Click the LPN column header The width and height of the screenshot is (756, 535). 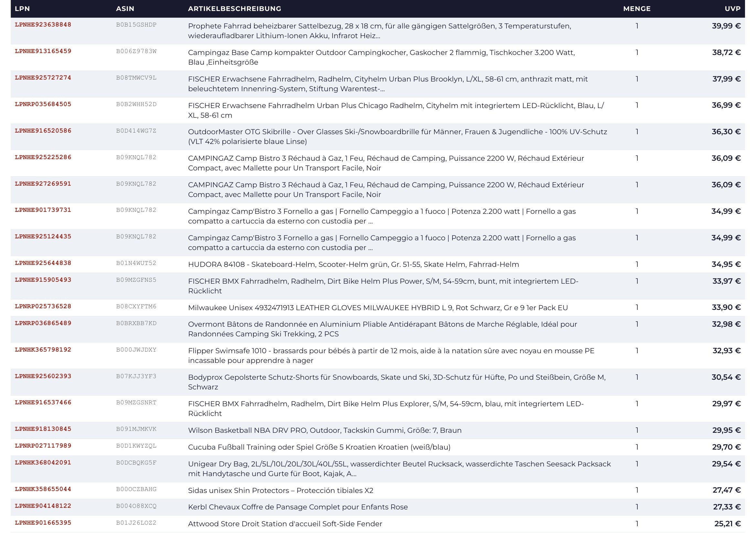[22, 8]
